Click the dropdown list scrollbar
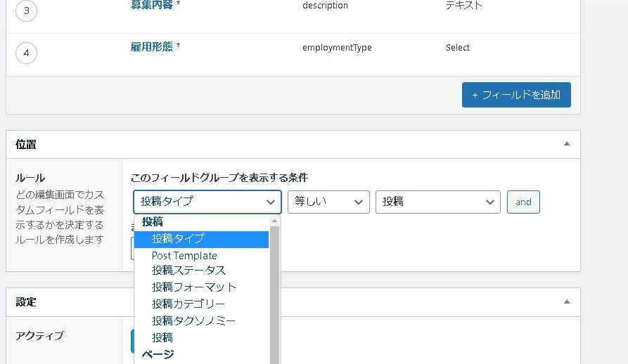Screen dimensions: 628x364 point(274,295)
